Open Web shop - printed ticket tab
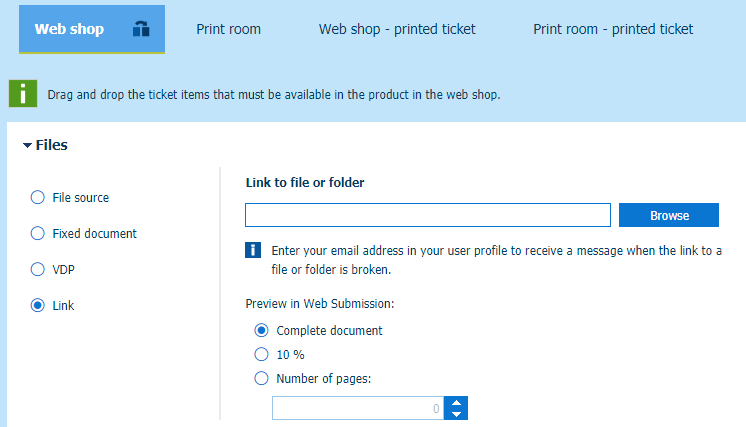The width and height of the screenshot is (746, 427). click(397, 29)
